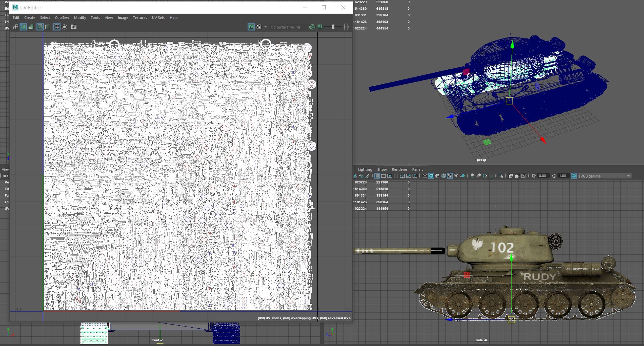Toggle X-ray active components icon
Viewport: 644px width, 346px height.
coord(517,176)
